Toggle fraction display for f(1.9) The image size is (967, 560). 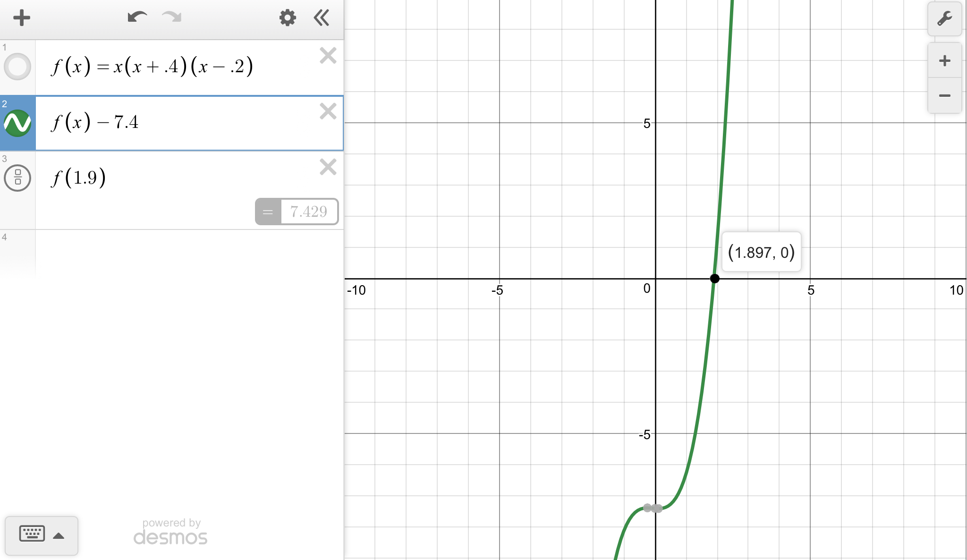click(x=17, y=178)
